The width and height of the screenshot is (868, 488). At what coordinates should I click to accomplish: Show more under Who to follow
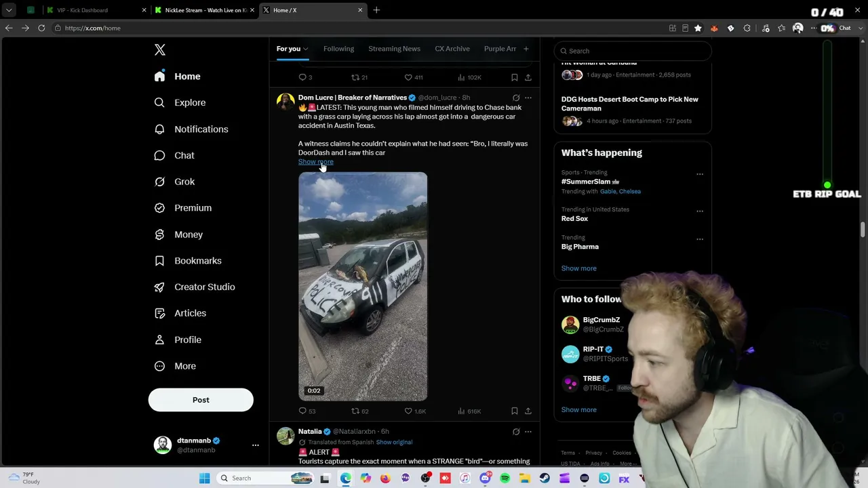pyautogui.click(x=579, y=410)
